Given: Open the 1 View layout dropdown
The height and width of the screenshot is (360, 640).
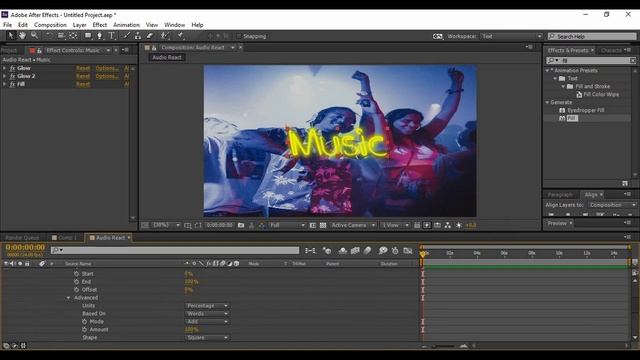Looking at the screenshot, I should tap(395, 225).
